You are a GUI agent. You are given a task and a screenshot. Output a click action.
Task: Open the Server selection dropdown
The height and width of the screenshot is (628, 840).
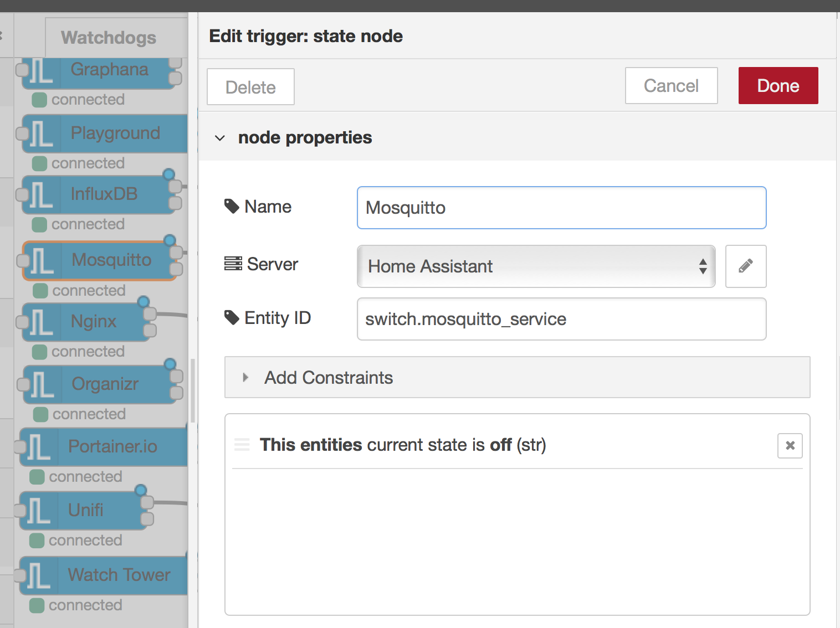point(535,266)
